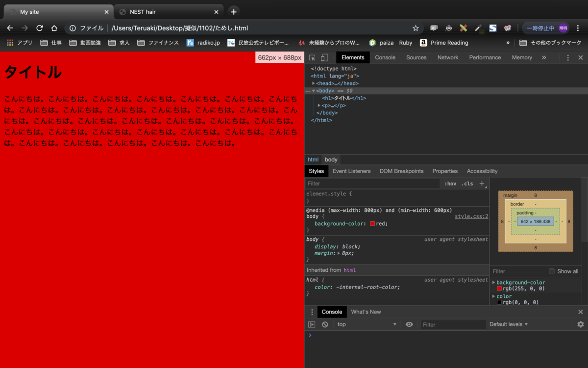Screen dimensions: 588x368
Task: Focus the computed styles Filter field
Action: coord(518,271)
